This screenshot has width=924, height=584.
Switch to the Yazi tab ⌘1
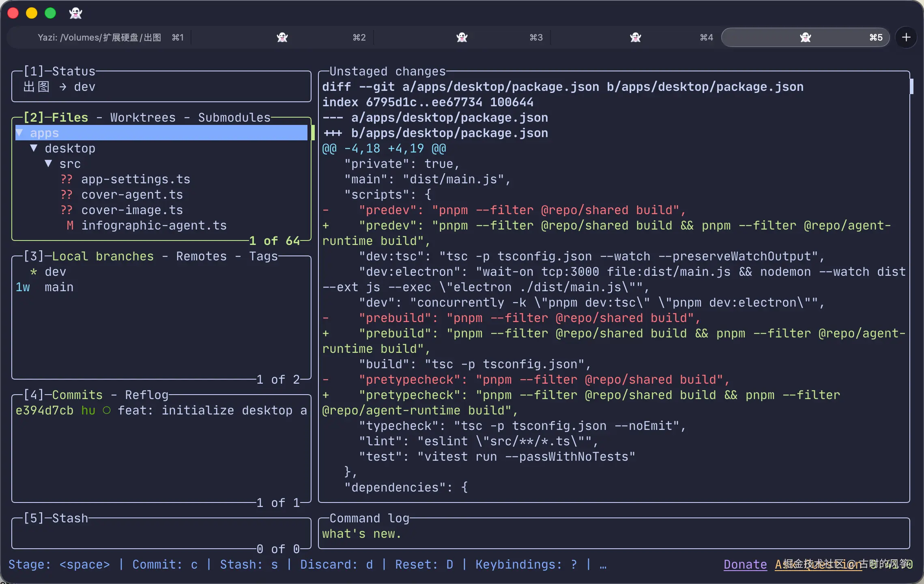(x=99, y=37)
